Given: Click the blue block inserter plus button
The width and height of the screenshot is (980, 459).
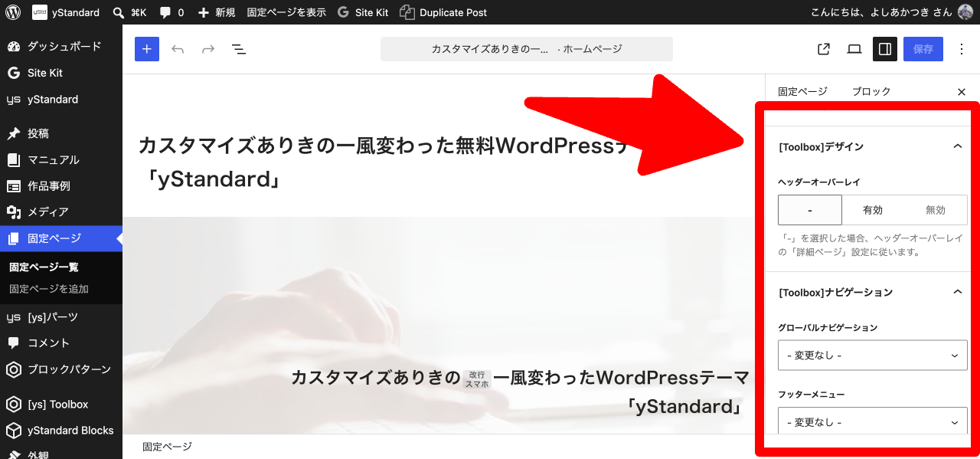Looking at the screenshot, I should coord(147,49).
